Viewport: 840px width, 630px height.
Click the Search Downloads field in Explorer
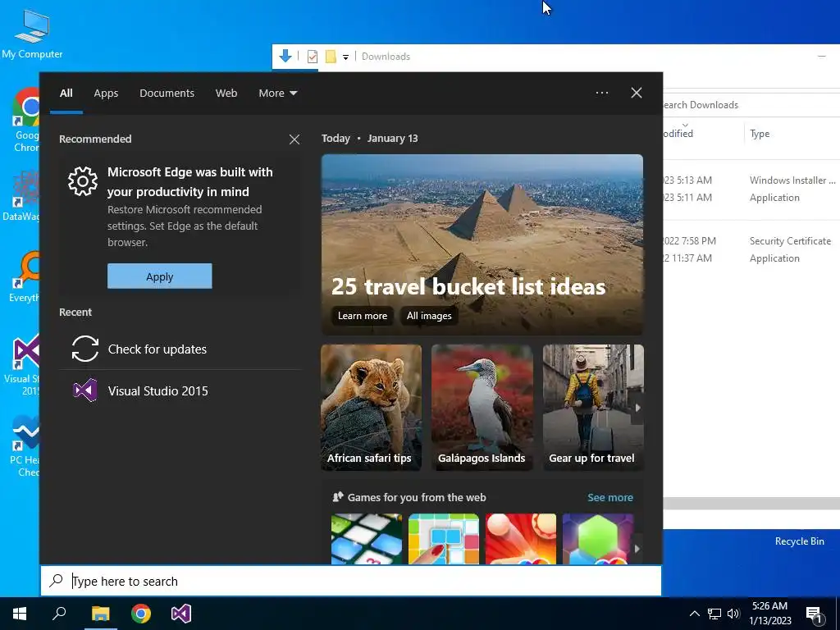pos(751,105)
